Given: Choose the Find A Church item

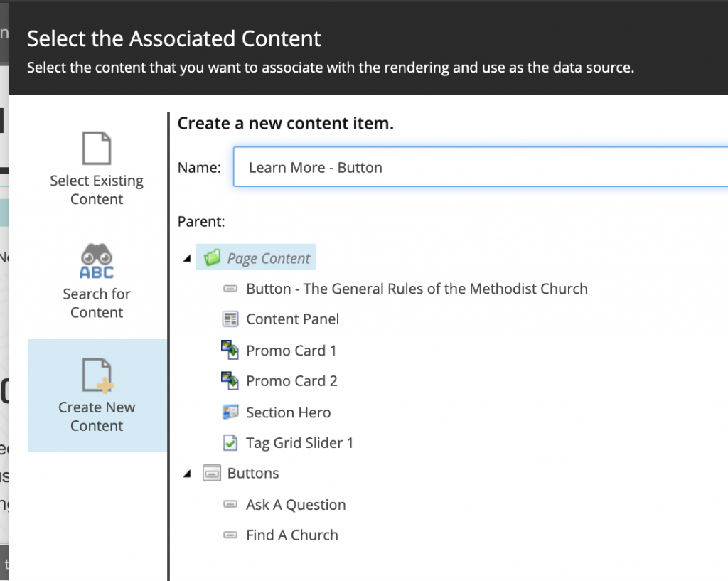Looking at the screenshot, I should (x=292, y=535).
